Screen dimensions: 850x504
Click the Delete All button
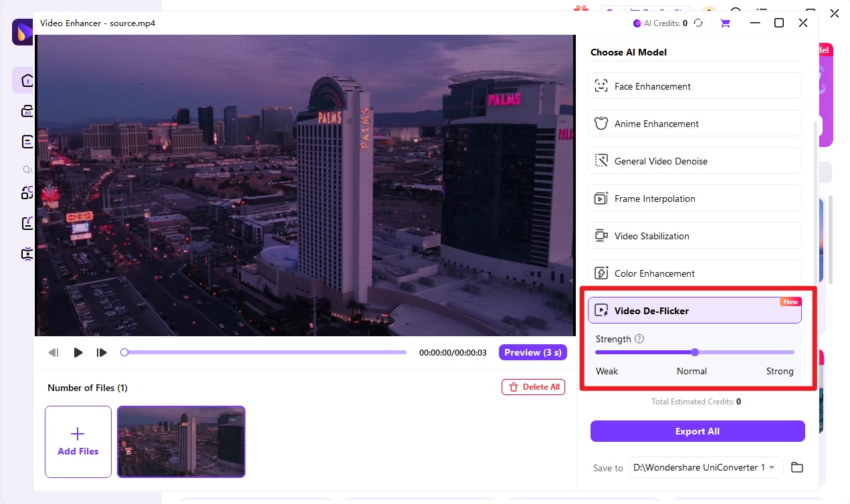533,387
